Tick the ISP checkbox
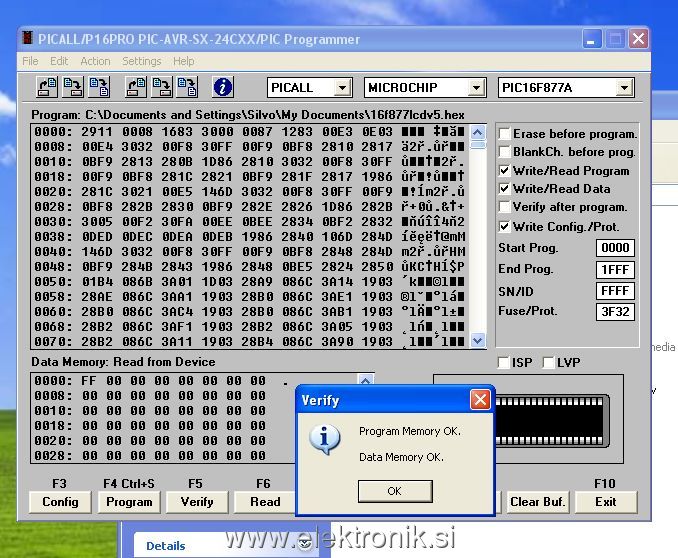 click(503, 362)
